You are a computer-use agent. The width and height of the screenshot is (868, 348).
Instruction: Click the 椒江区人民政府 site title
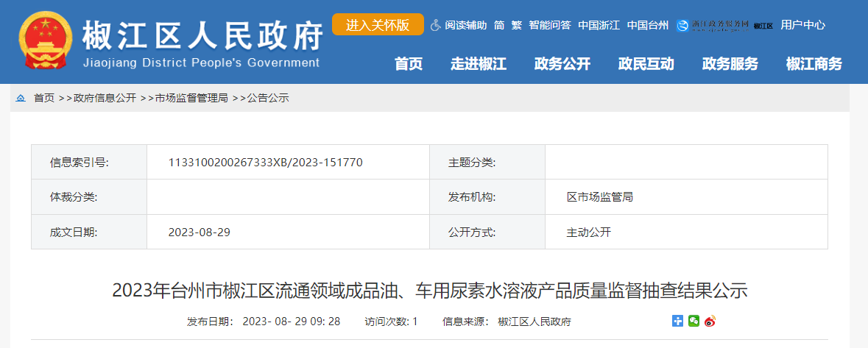pyautogui.click(x=202, y=35)
